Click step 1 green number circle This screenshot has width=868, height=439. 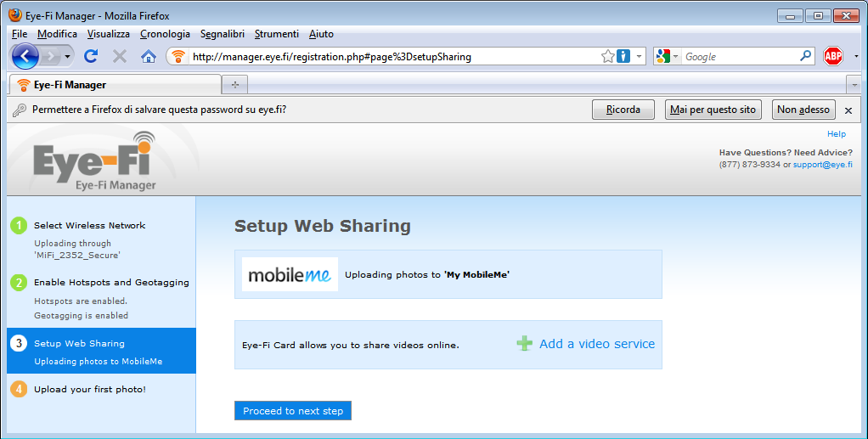point(19,225)
